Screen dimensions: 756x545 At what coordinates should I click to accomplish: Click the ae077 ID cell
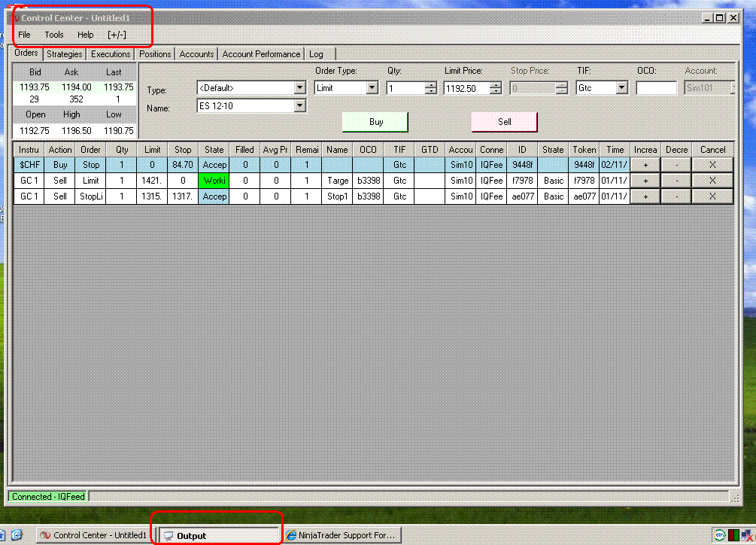pos(522,196)
